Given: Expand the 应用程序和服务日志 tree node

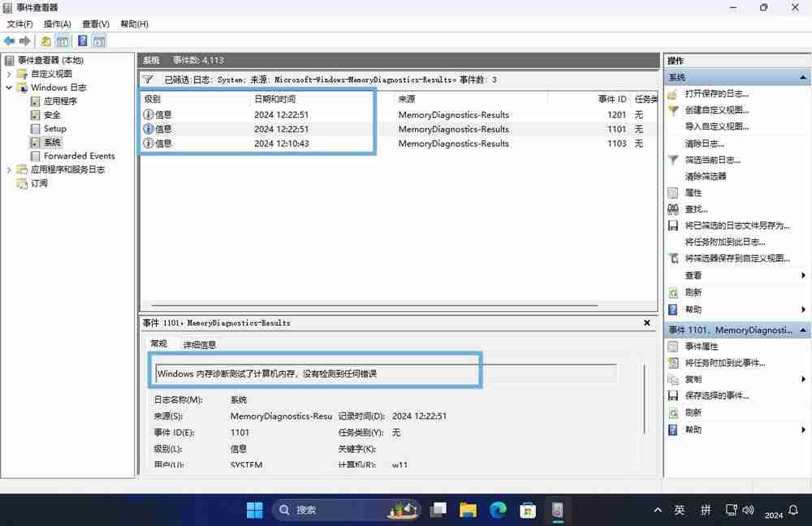Looking at the screenshot, I should [7, 170].
